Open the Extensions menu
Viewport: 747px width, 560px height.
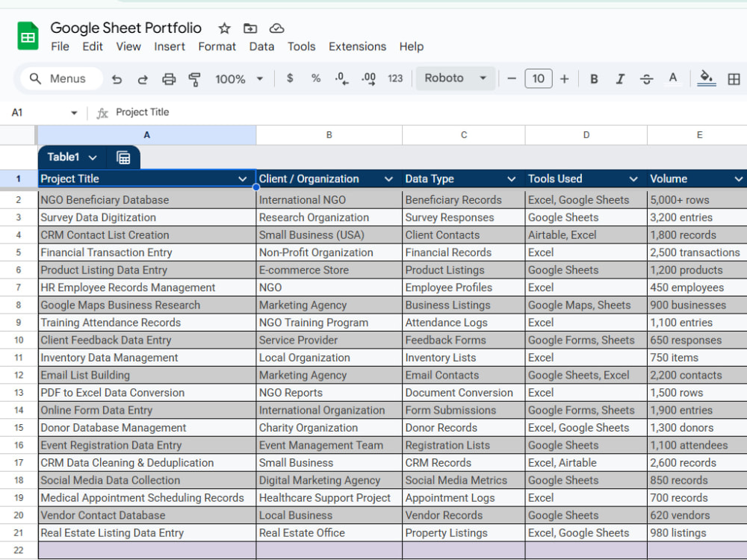point(357,46)
